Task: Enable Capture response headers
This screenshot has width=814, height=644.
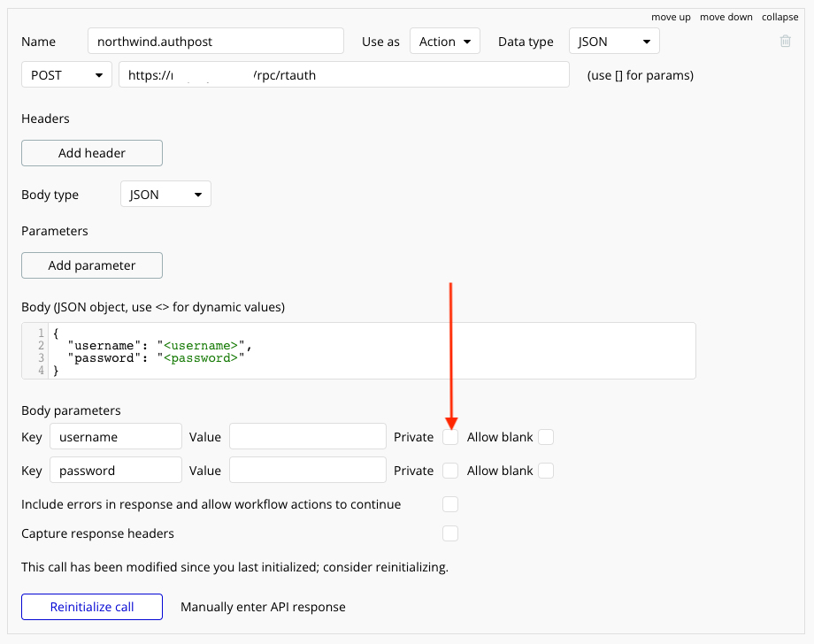Action: tap(450, 533)
